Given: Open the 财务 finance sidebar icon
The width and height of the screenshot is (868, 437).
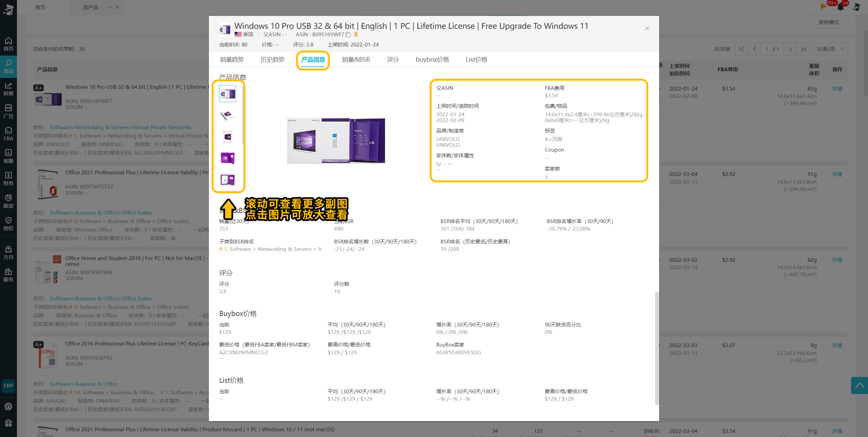Looking at the screenshot, I should pyautogui.click(x=8, y=179).
